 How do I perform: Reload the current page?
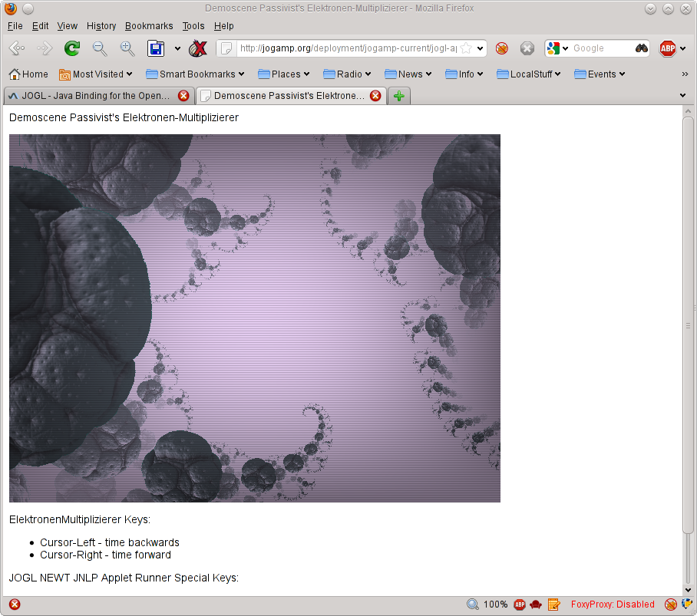tap(72, 48)
